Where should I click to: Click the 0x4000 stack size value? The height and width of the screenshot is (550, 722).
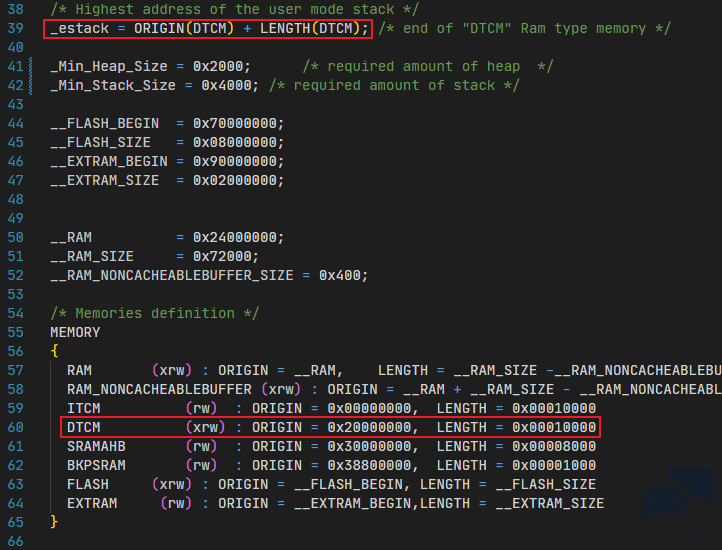click(226, 86)
